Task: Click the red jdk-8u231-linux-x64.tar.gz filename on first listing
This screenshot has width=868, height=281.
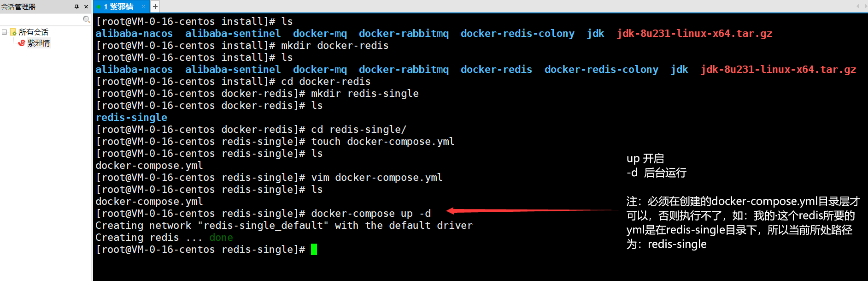Action: point(694,34)
